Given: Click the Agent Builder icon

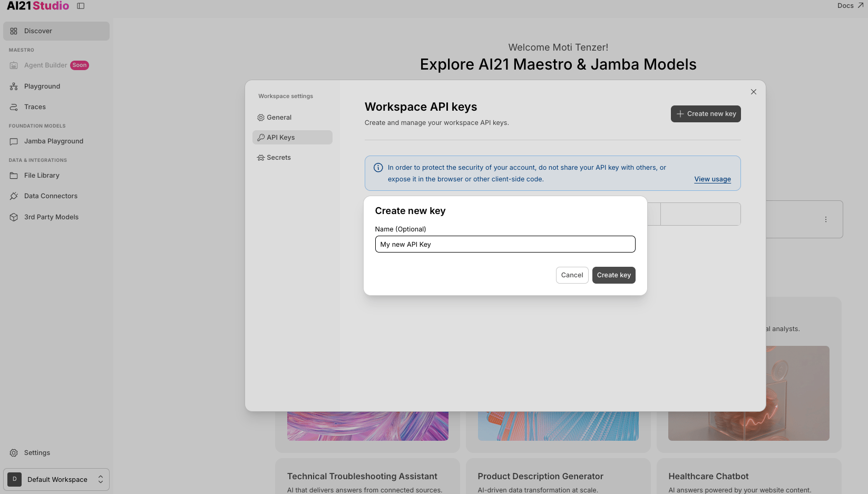Looking at the screenshot, I should [14, 65].
